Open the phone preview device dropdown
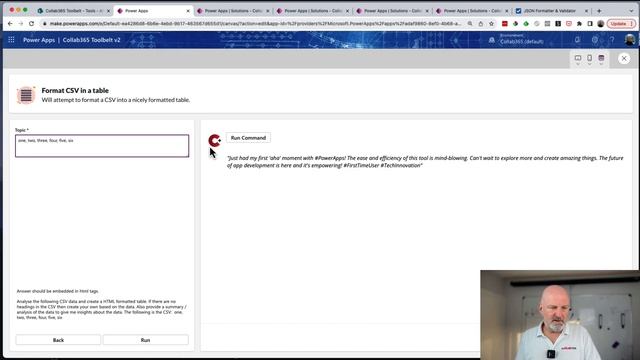640x360 pixels. pos(589,59)
